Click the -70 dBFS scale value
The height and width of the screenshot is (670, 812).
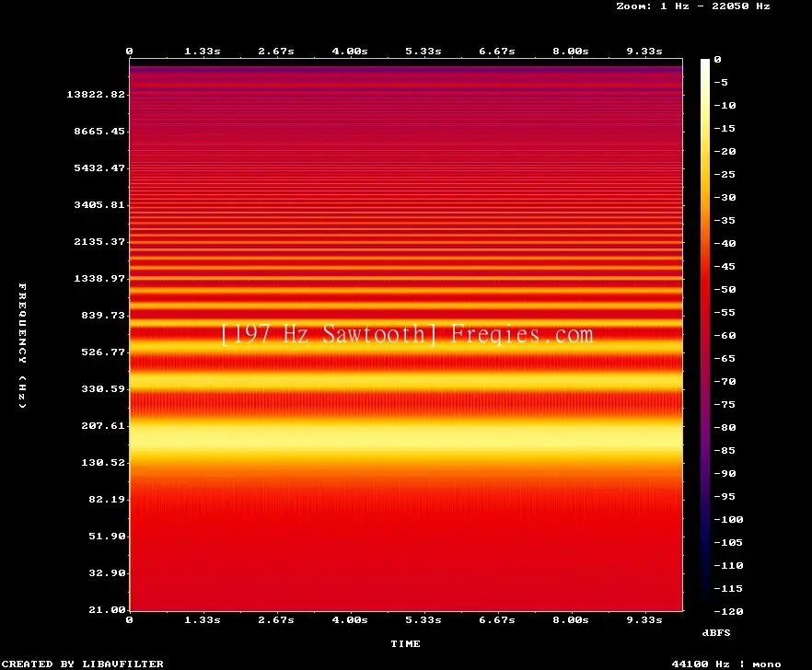[x=725, y=382]
